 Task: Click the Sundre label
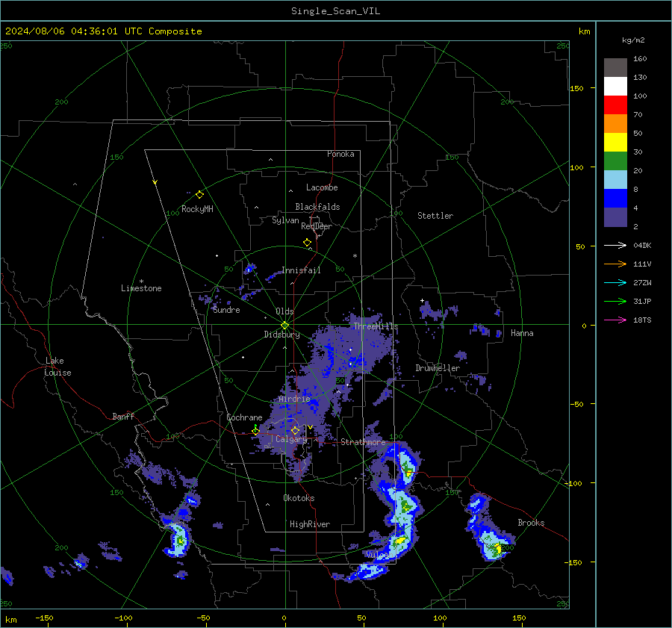click(226, 310)
